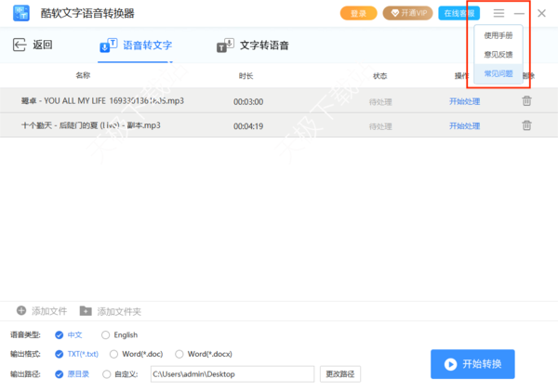
Task: Select 常见问题 in the dropdown menu
Action: click(x=498, y=72)
